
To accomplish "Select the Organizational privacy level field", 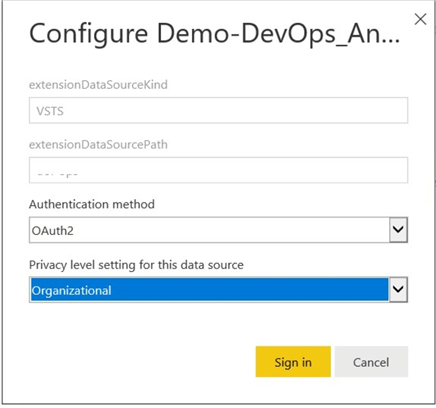I will [x=218, y=289].
